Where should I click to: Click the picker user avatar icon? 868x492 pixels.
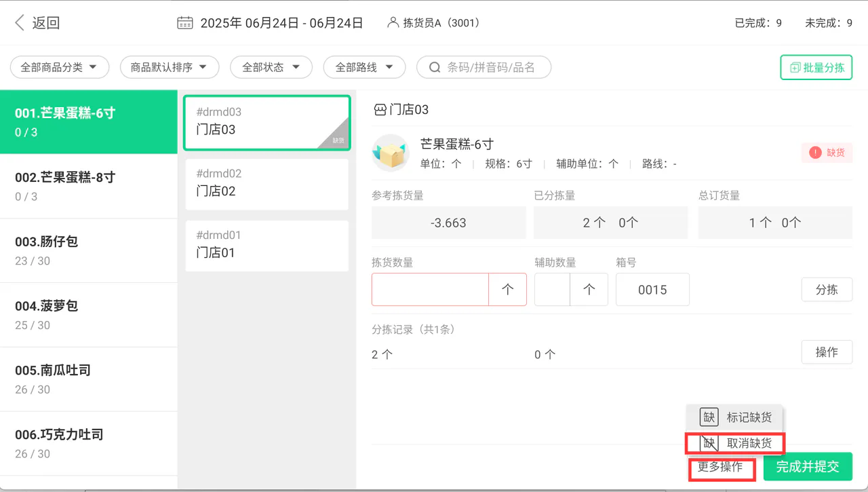point(393,23)
